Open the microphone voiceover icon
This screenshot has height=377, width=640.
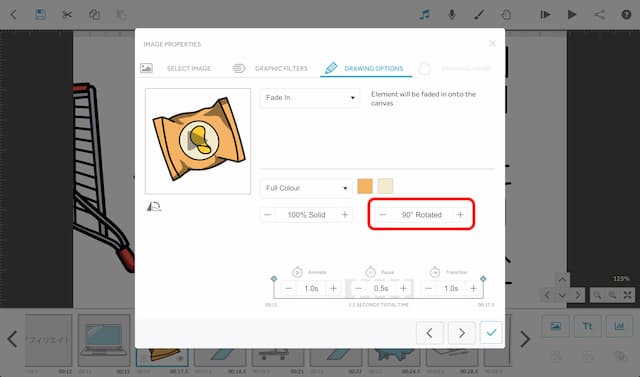tap(451, 15)
